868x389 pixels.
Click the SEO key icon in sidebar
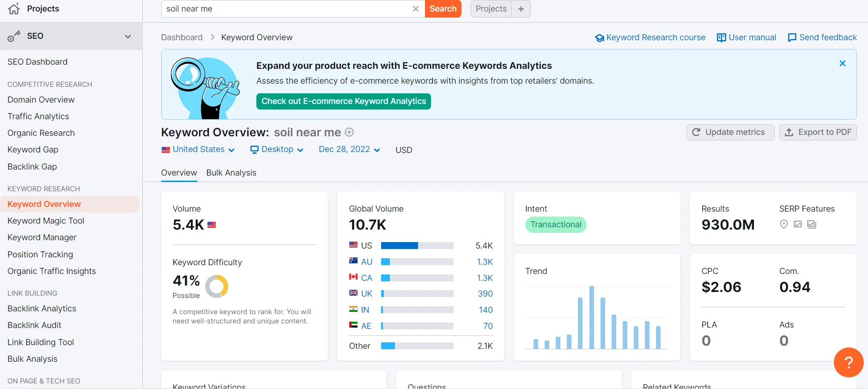click(x=14, y=36)
